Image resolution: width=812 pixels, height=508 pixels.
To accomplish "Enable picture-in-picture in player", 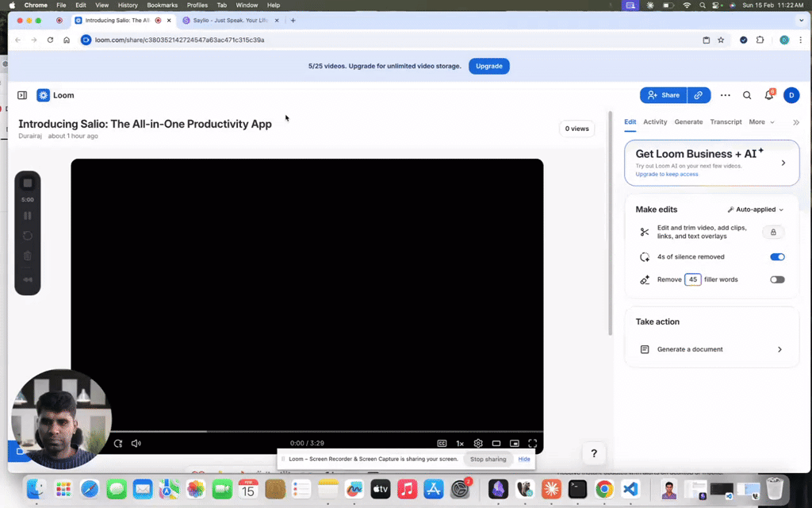I will 514,443.
